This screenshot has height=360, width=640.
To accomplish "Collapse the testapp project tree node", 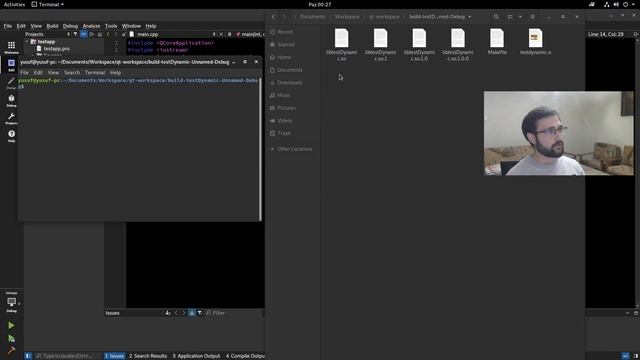I will click(27, 42).
